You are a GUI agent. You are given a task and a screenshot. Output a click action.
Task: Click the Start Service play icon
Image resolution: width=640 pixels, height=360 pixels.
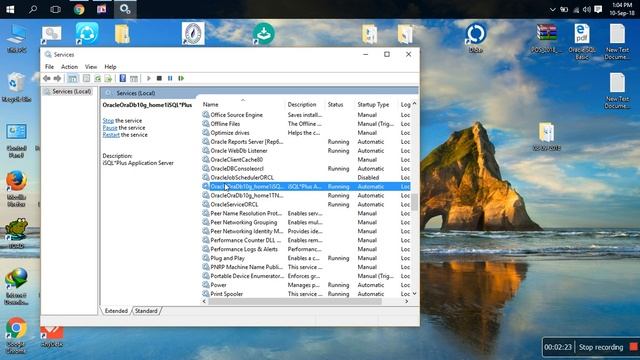point(149,78)
